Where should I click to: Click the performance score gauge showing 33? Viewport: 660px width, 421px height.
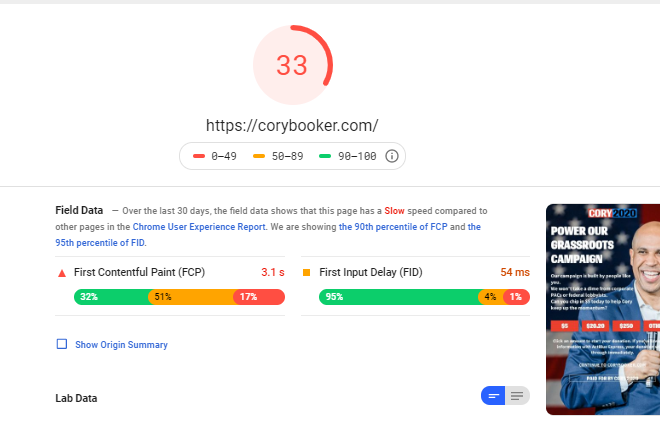(x=293, y=65)
